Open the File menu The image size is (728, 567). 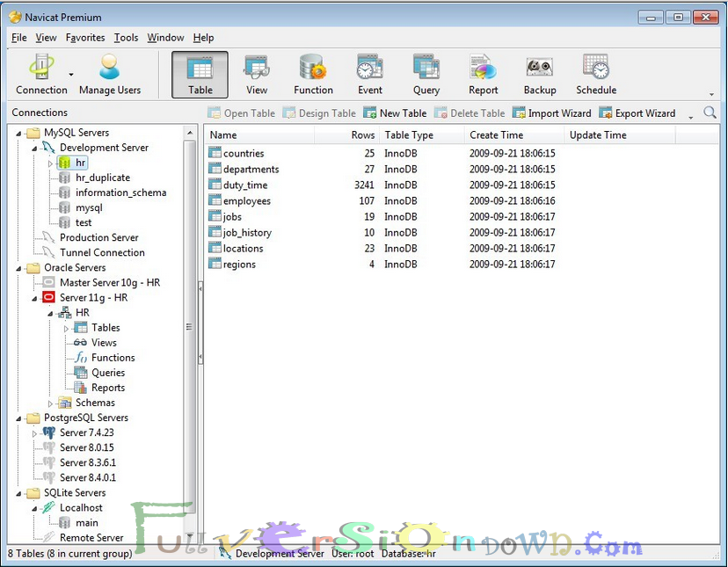[19, 38]
